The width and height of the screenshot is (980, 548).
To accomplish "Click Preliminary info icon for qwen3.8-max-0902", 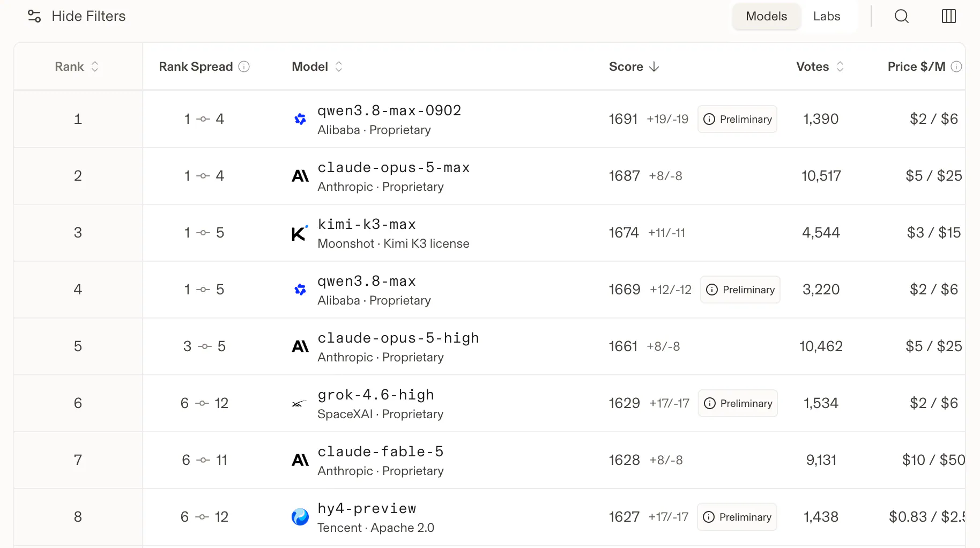I will click(709, 119).
